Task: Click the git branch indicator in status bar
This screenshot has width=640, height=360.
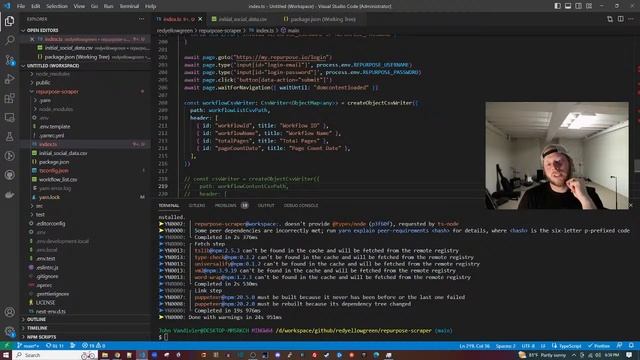Action: tap(27, 345)
